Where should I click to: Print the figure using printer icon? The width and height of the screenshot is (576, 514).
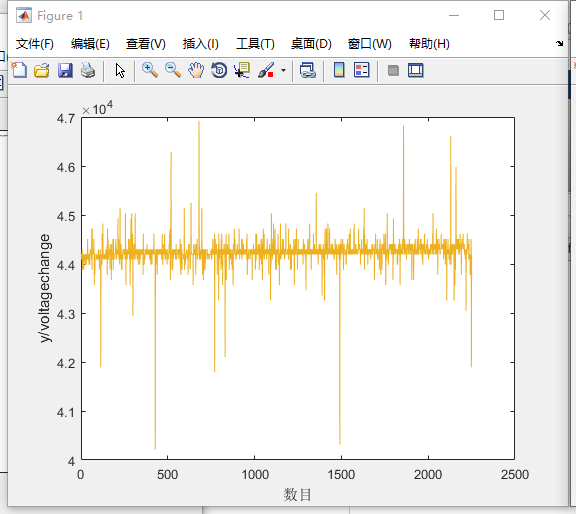(x=88, y=70)
